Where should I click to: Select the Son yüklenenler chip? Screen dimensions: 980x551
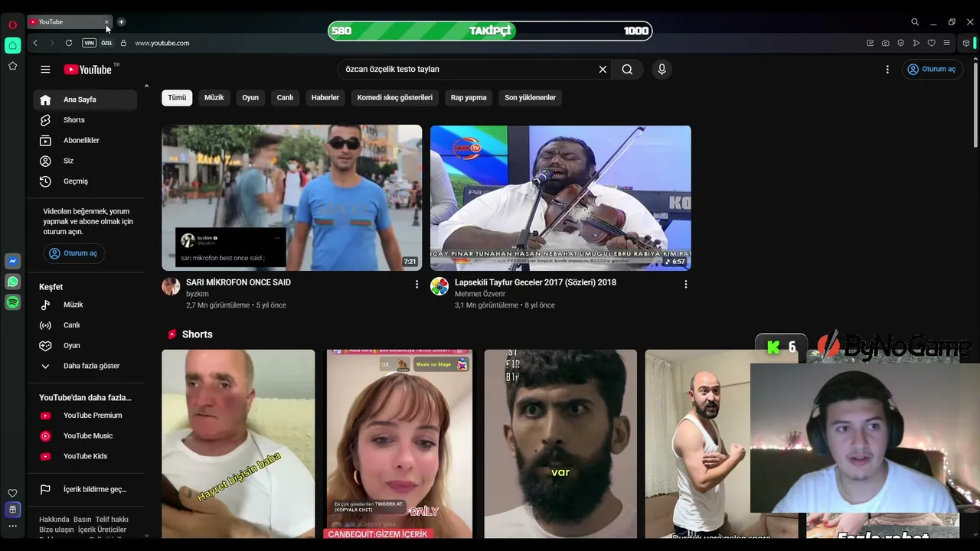pyautogui.click(x=531, y=97)
